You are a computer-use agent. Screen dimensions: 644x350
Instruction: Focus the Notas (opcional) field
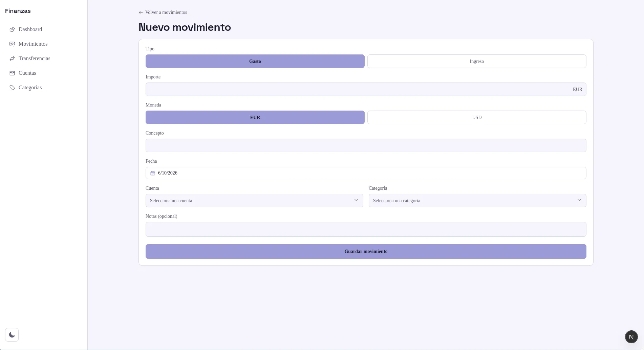(366, 229)
